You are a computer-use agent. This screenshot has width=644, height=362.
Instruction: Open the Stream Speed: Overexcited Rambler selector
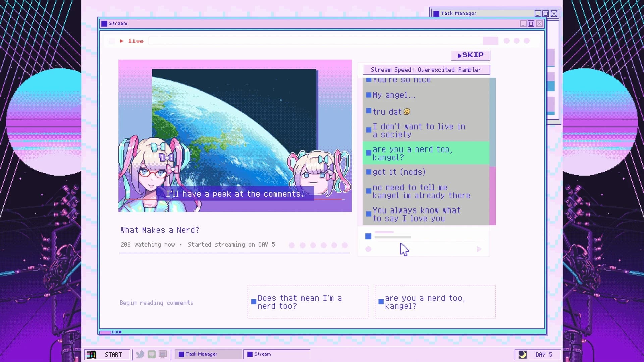(x=425, y=70)
